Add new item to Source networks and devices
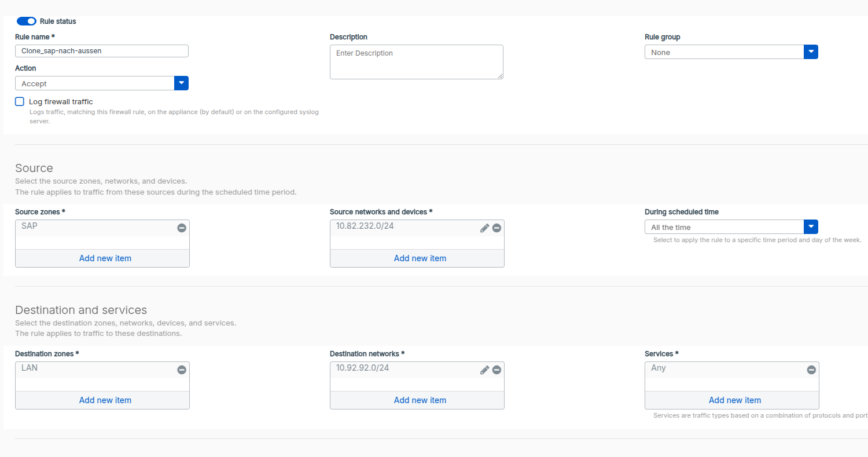The image size is (868, 457). pos(420,258)
